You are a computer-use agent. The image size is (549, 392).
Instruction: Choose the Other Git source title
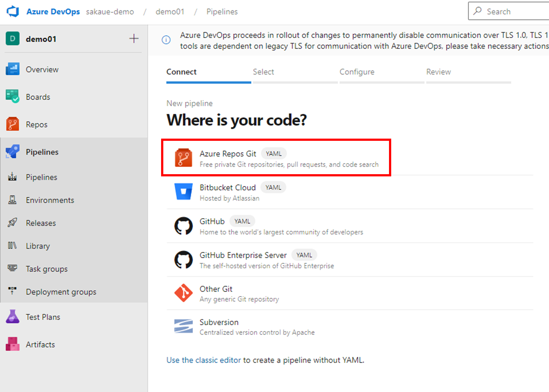[x=216, y=289]
